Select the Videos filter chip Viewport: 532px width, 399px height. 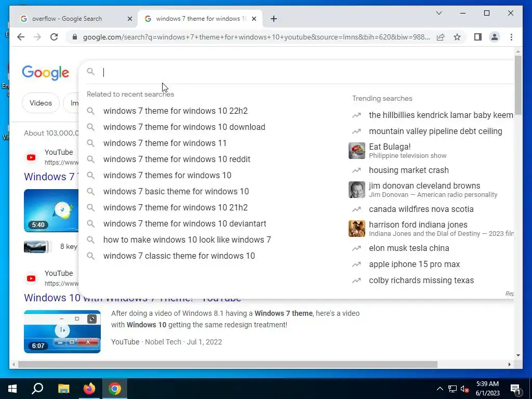41,103
